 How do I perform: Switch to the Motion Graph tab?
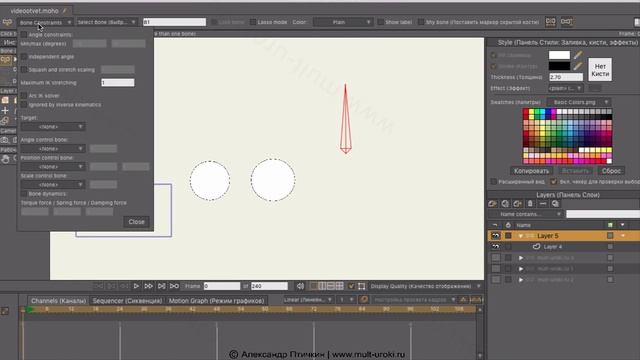(216, 301)
